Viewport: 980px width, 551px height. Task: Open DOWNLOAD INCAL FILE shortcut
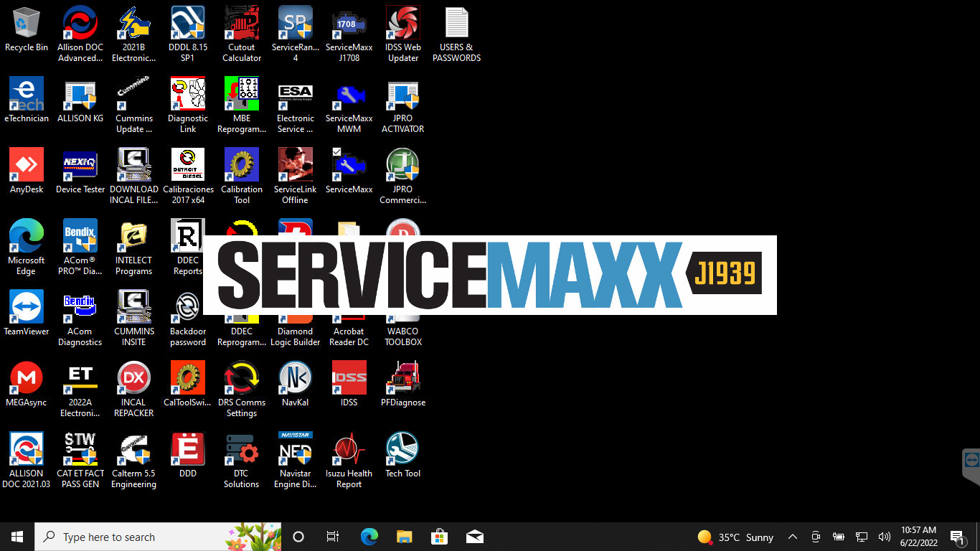tap(133, 176)
